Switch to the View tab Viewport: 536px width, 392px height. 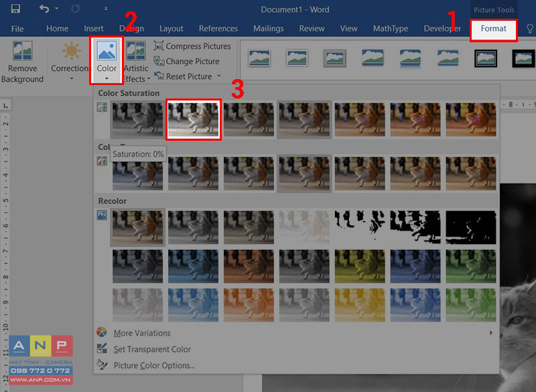coord(348,28)
